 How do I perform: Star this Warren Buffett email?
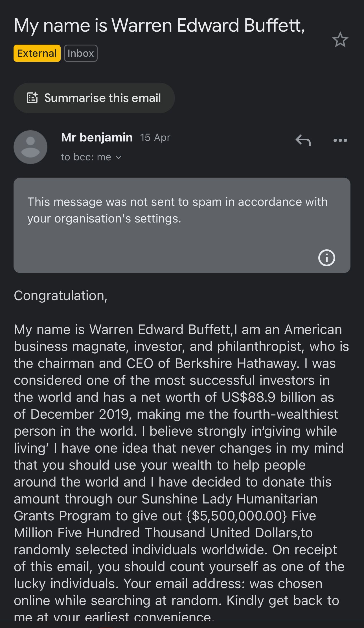340,40
